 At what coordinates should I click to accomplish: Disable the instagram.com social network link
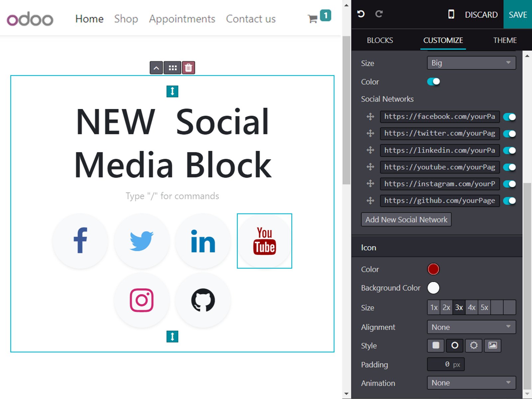click(510, 184)
